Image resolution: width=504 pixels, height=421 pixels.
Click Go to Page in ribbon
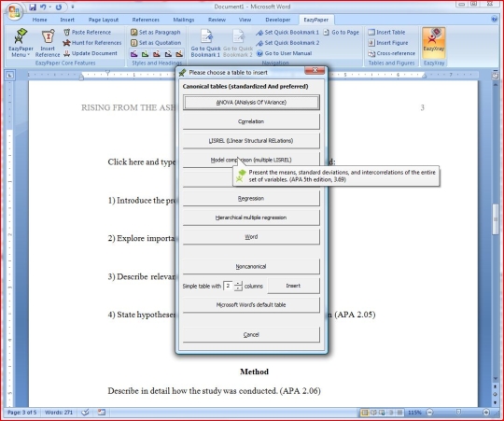(x=341, y=32)
